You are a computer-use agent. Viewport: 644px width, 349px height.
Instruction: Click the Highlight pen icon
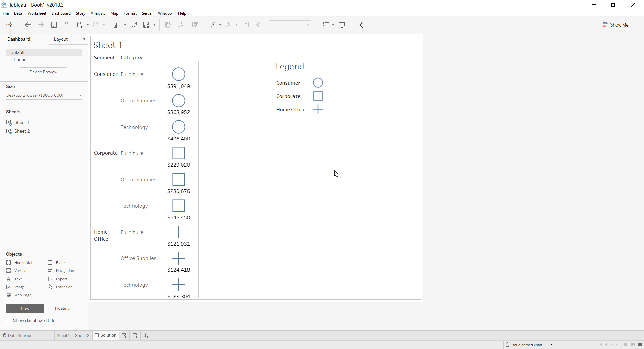pyautogui.click(x=213, y=25)
